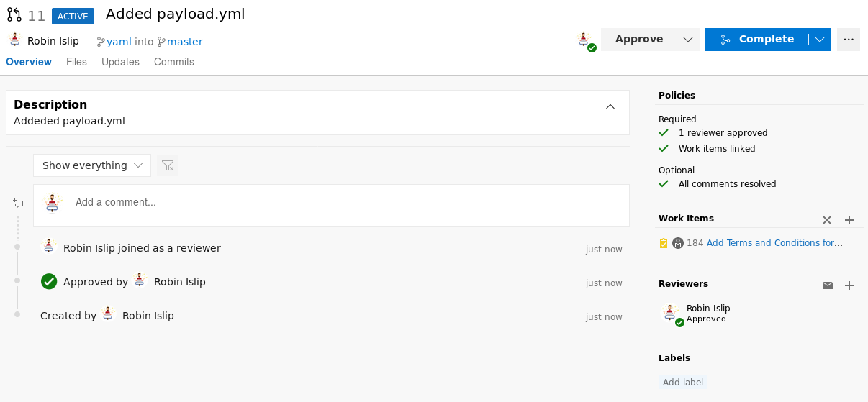Expand the Complete options dropdown arrow
The image size is (868, 402).
pyautogui.click(x=820, y=40)
